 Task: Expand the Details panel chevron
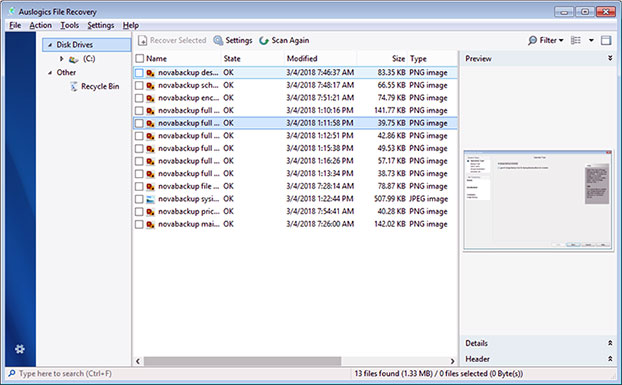[x=610, y=343]
